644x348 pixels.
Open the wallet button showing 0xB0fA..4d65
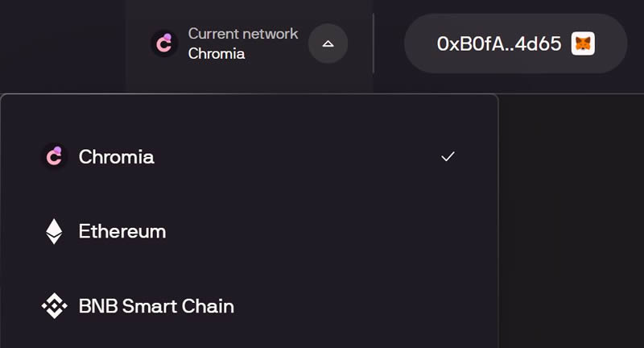pyautogui.click(x=515, y=43)
